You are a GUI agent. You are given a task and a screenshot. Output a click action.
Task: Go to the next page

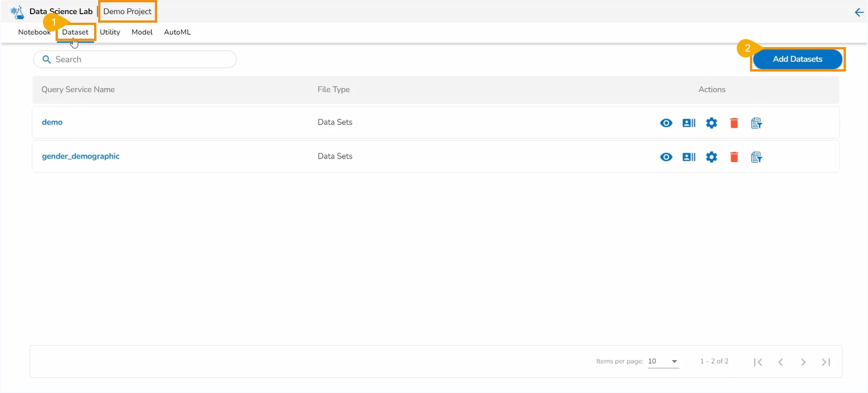click(x=803, y=362)
